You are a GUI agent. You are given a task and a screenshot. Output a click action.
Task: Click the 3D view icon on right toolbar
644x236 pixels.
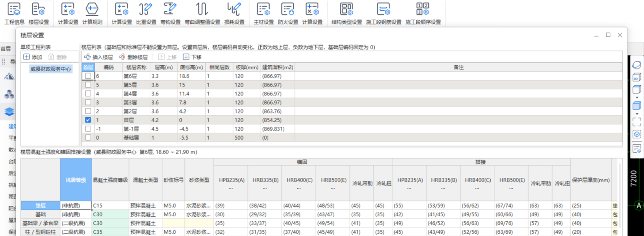pos(637,77)
